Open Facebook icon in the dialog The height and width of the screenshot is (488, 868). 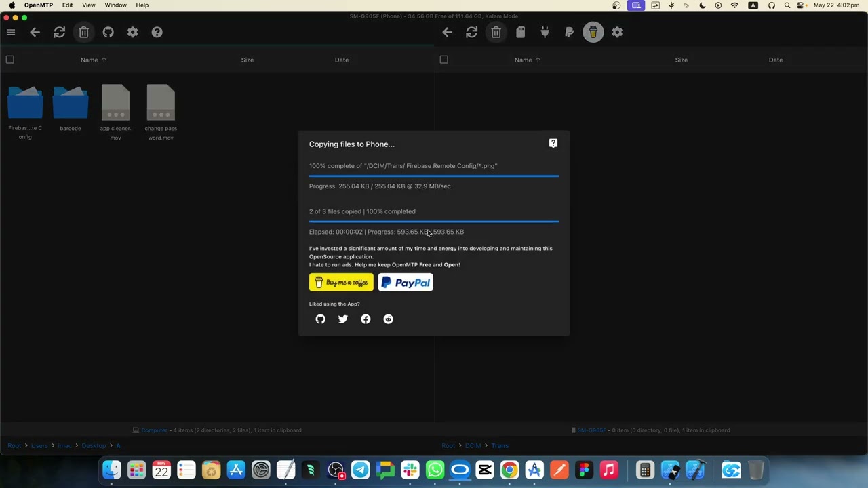pos(366,319)
